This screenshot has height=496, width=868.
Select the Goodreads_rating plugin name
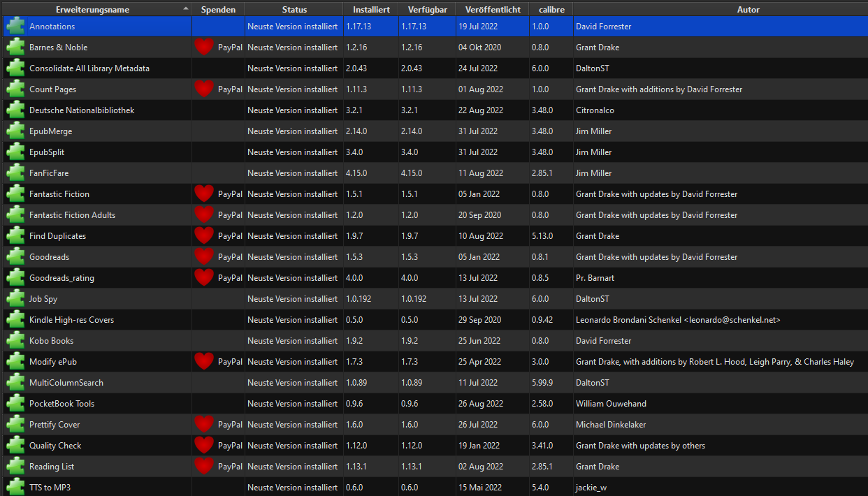click(x=62, y=278)
